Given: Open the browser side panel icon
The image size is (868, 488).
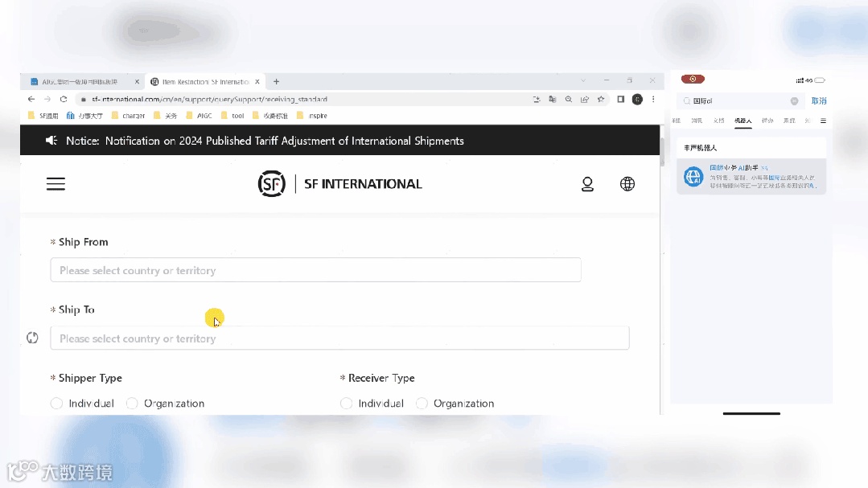Looking at the screenshot, I should pyautogui.click(x=620, y=99).
